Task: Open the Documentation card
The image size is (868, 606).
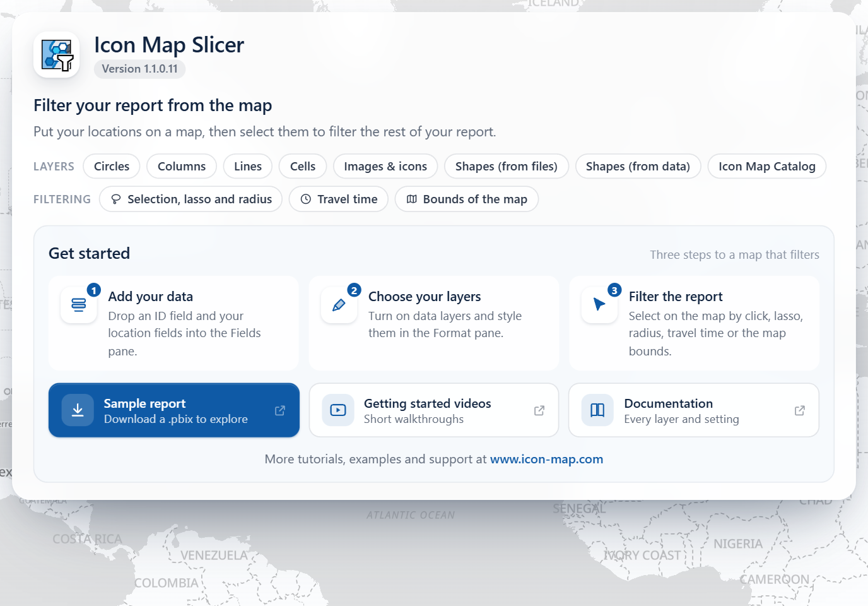Action: coord(694,410)
